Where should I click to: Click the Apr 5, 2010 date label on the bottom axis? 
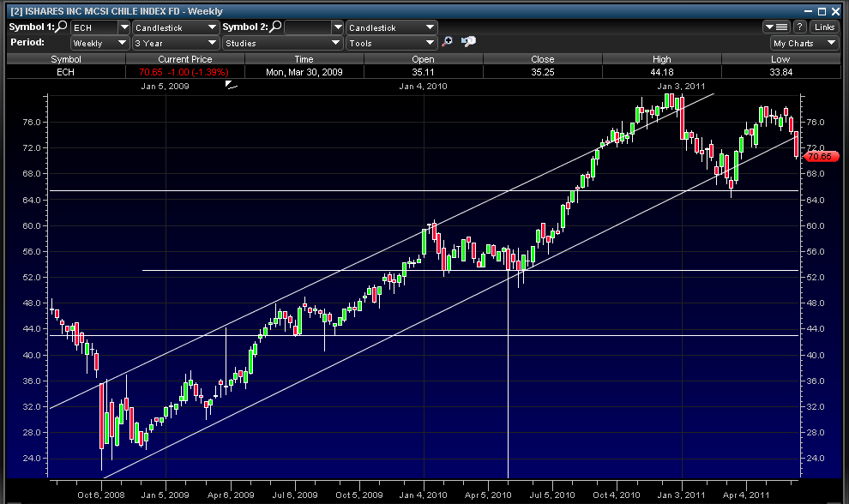488,495
